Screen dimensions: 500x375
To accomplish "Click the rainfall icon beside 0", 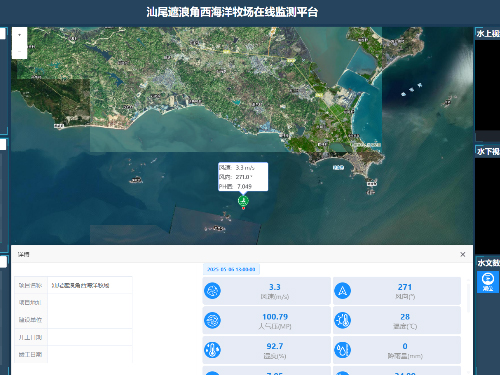I will point(342,350).
